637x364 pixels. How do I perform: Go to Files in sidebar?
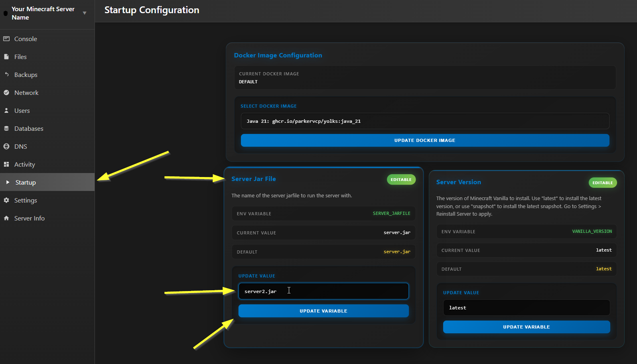tap(47, 57)
